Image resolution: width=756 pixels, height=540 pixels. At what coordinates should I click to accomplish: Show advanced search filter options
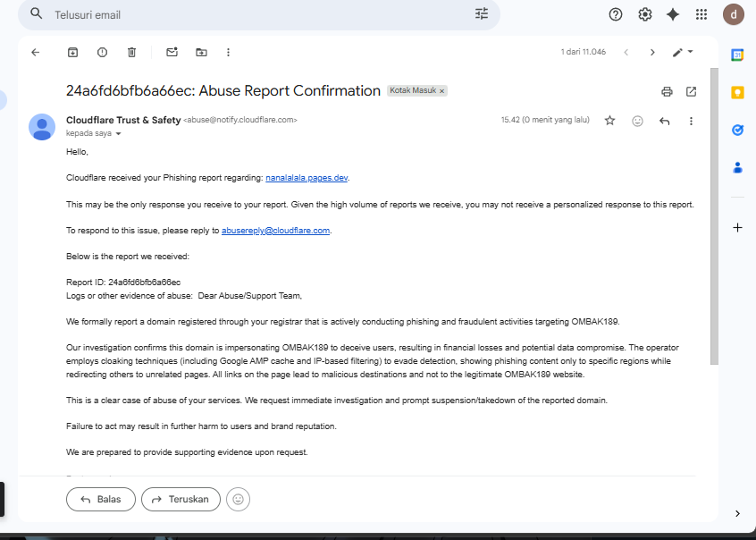tap(481, 14)
